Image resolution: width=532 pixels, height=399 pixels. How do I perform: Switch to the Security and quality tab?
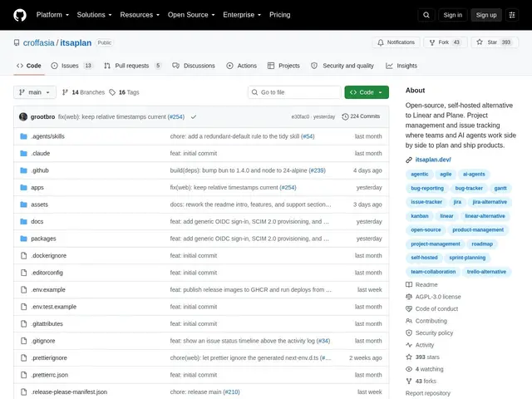click(x=342, y=66)
